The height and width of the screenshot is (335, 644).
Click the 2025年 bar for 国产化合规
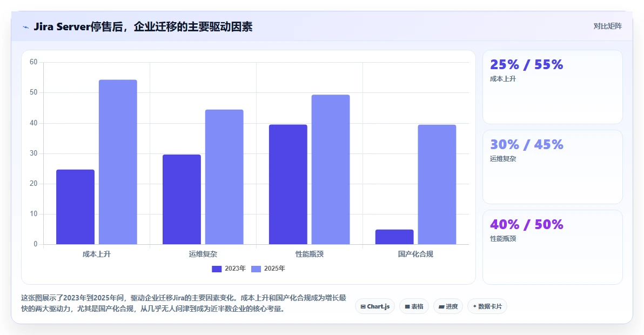(437, 184)
